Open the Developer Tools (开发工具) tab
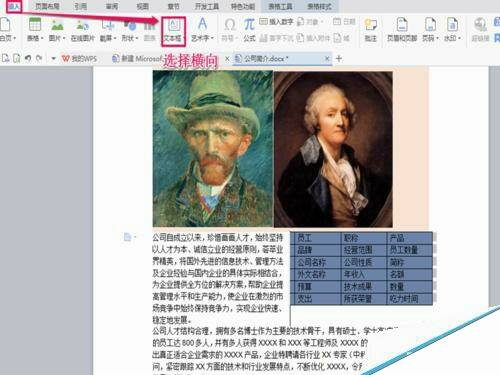Screen dimensions: 500x375 click(207, 6)
